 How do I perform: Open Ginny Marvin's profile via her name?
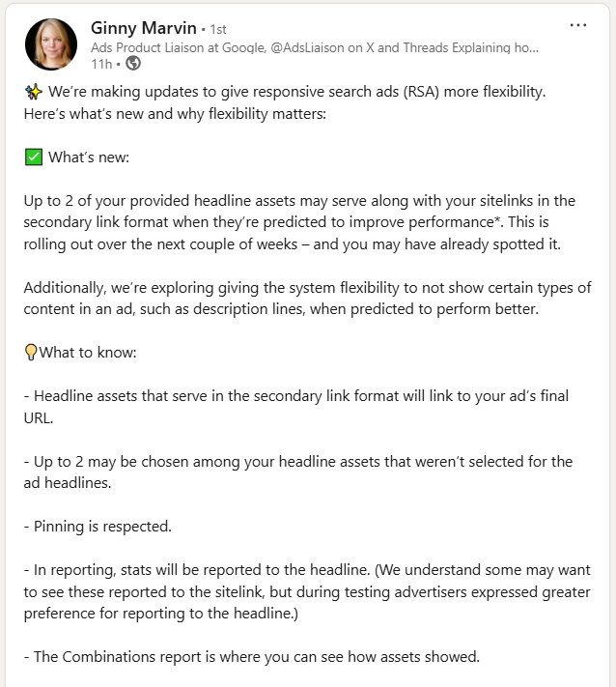point(144,28)
